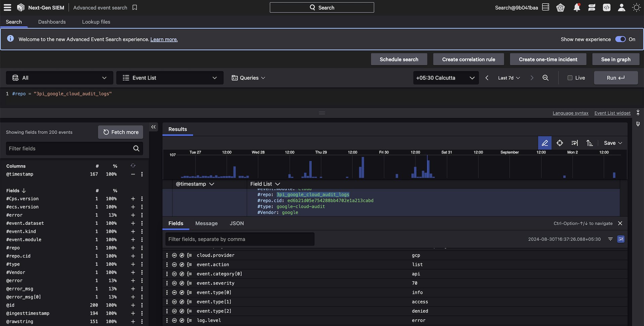Open the Learn more link
Screen dimensions: 644x326
(x=164, y=40)
